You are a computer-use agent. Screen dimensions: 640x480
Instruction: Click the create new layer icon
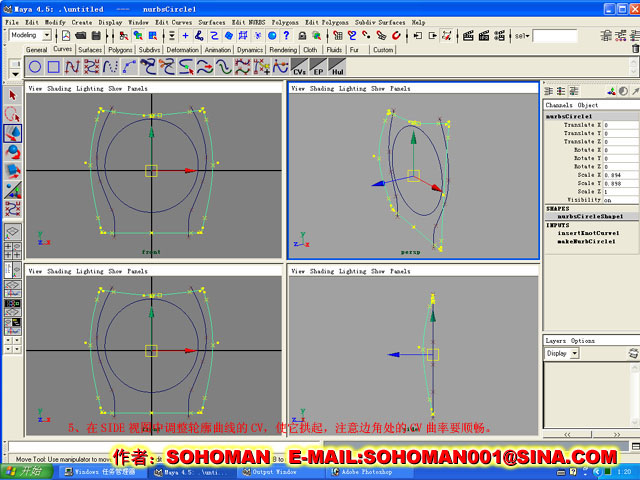[633, 353]
